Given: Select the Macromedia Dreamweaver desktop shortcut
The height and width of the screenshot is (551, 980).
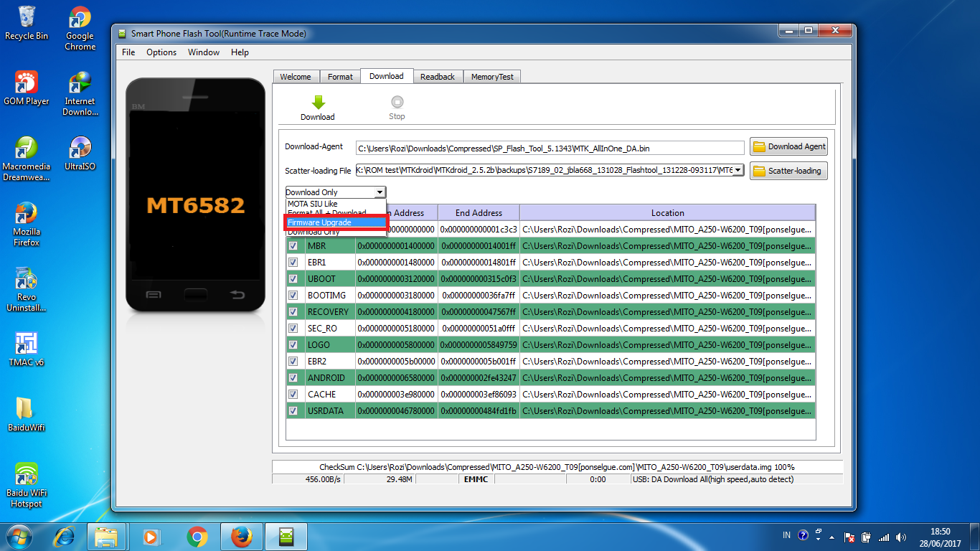Looking at the screenshot, I should click(27, 159).
